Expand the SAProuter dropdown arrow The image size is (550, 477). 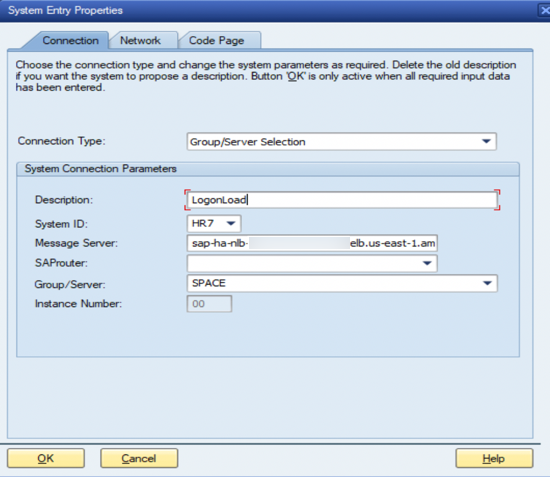(x=427, y=263)
